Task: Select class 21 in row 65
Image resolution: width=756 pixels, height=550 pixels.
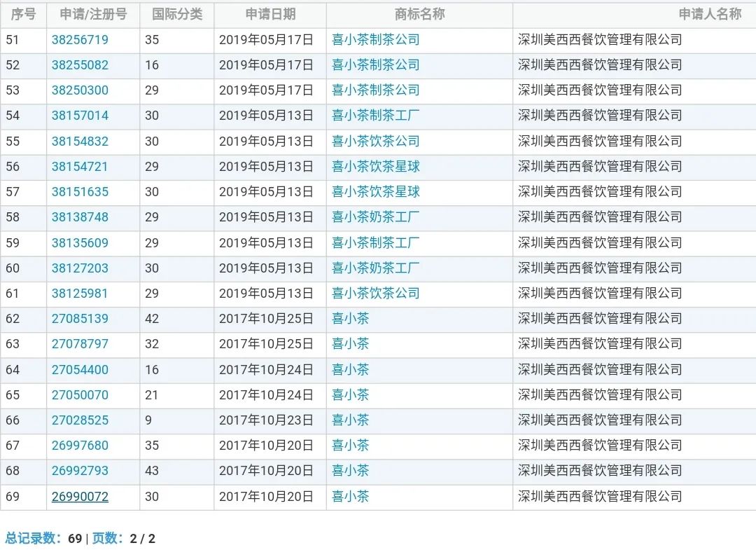Action: pyautogui.click(x=151, y=395)
